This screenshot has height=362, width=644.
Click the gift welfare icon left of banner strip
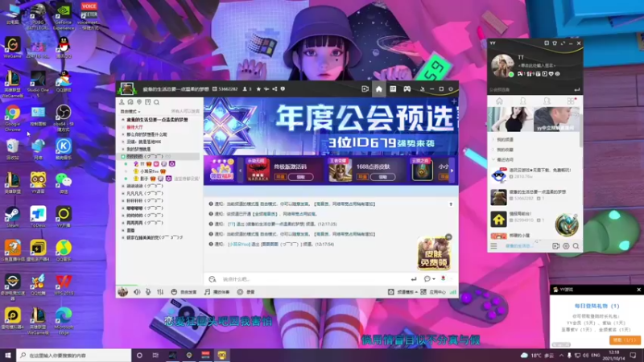pos(221,170)
